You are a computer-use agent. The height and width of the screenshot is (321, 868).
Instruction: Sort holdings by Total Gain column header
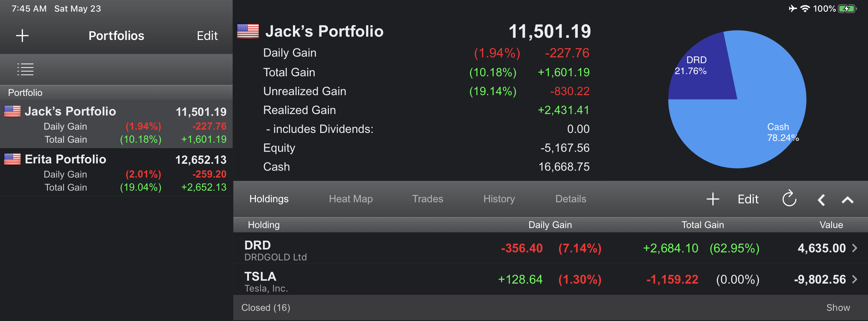[703, 225]
